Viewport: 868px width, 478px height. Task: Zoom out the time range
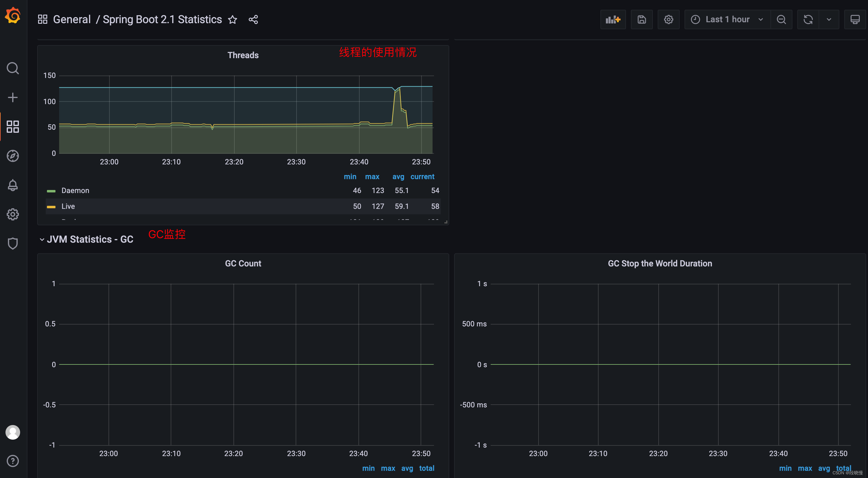coord(781,19)
